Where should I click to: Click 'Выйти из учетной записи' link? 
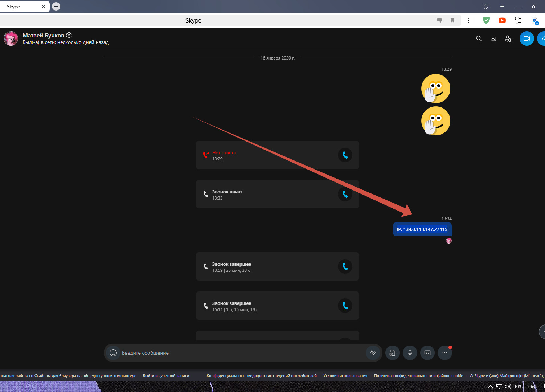pos(166,376)
